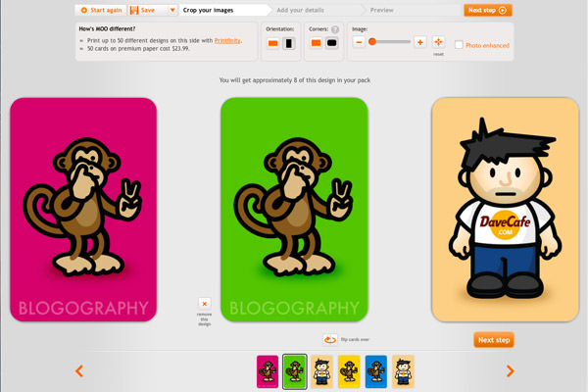Flip cards over using the flip icon
Image resolution: width=588 pixels, height=392 pixels.
pos(329,339)
